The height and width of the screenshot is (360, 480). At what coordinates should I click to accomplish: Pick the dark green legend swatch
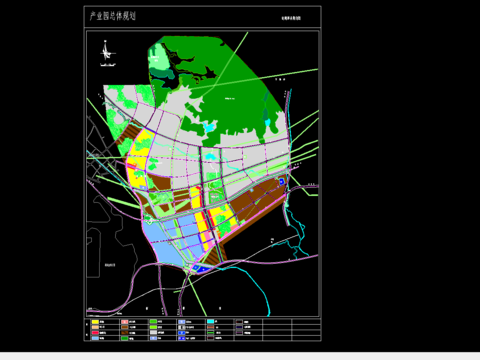[x=124, y=338]
